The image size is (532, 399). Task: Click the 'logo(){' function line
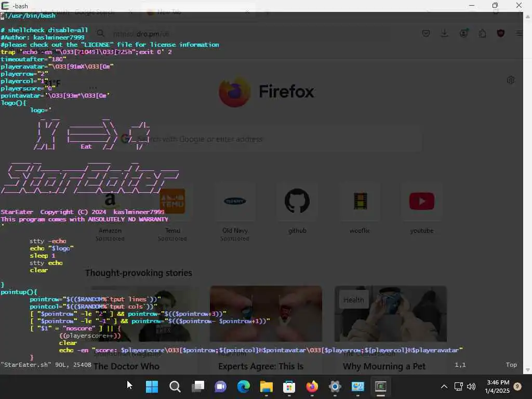tap(14, 103)
